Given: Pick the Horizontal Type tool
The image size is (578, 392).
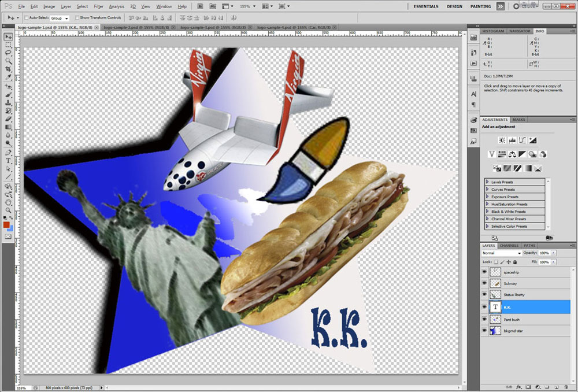Looking at the screenshot, I should tap(9, 161).
